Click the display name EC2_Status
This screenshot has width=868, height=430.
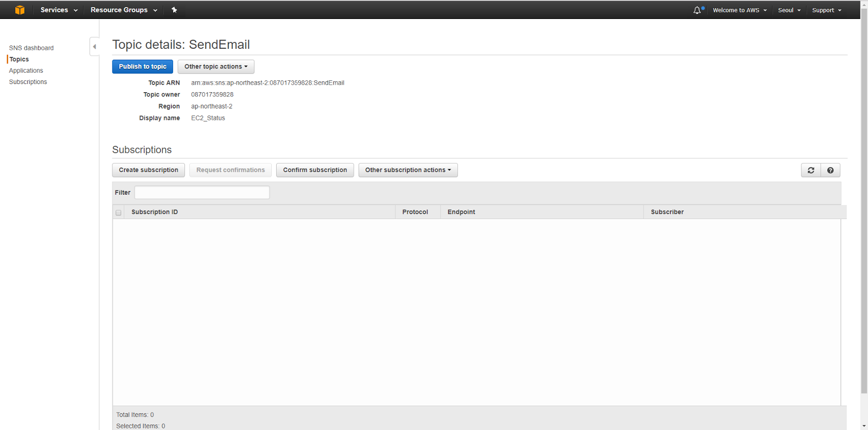[x=208, y=118]
